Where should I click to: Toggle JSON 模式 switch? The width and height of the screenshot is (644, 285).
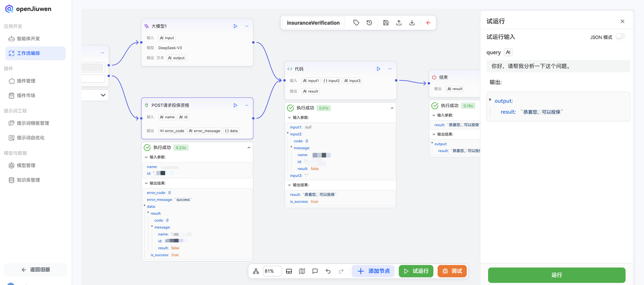[x=620, y=37]
